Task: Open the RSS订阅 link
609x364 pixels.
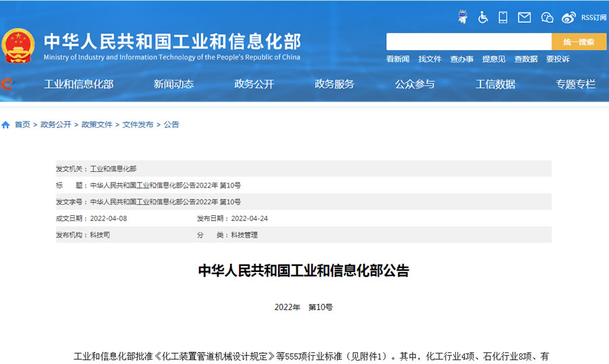Action: click(593, 18)
